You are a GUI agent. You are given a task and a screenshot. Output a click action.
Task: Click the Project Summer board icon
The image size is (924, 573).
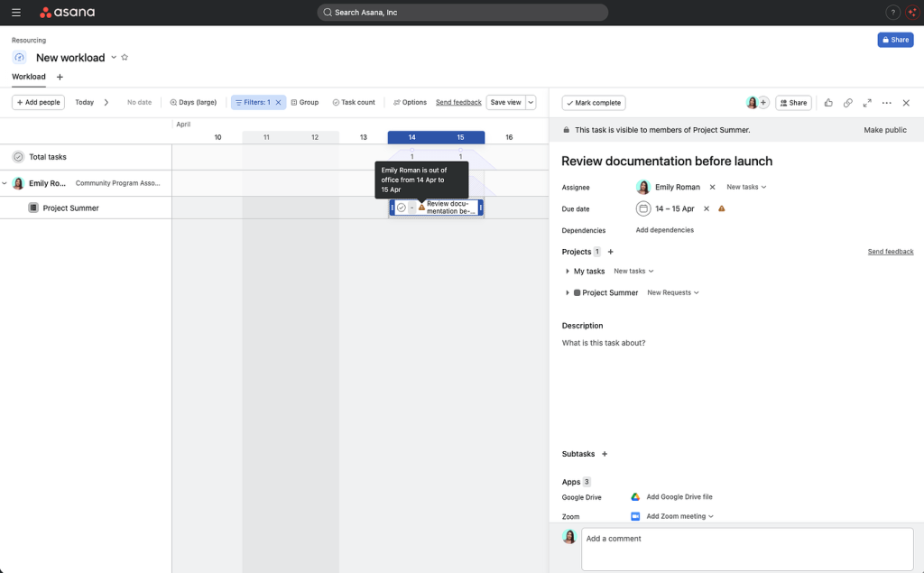(x=33, y=208)
